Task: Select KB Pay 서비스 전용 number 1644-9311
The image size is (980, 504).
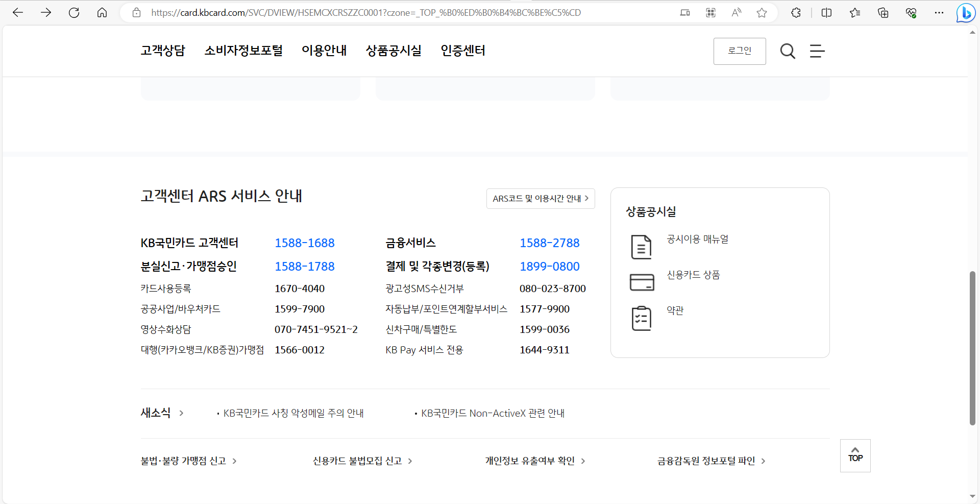Action: pos(545,350)
